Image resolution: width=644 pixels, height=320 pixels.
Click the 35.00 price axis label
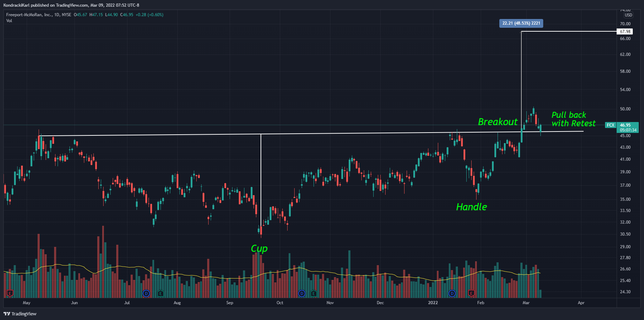click(625, 199)
